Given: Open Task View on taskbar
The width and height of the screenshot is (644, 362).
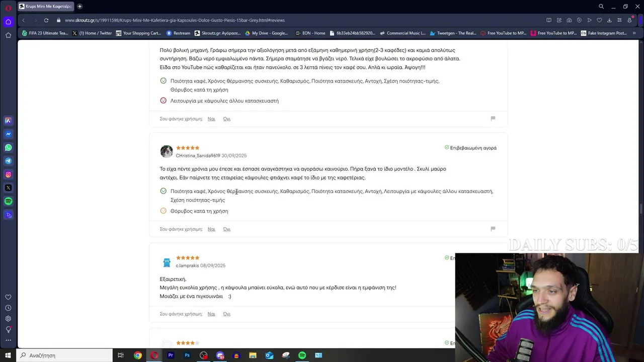Looking at the screenshot, I should pyautogui.click(x=121, y=355).
